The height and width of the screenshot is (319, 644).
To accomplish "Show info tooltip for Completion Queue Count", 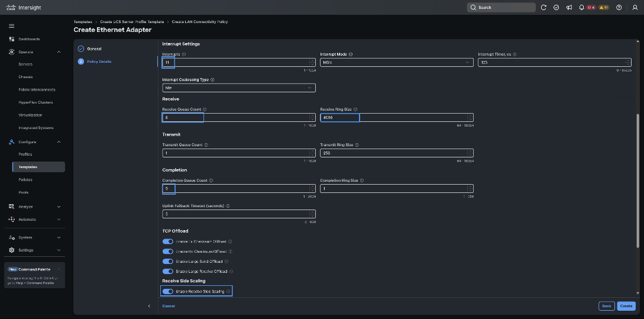I will [x=211, y=181].
